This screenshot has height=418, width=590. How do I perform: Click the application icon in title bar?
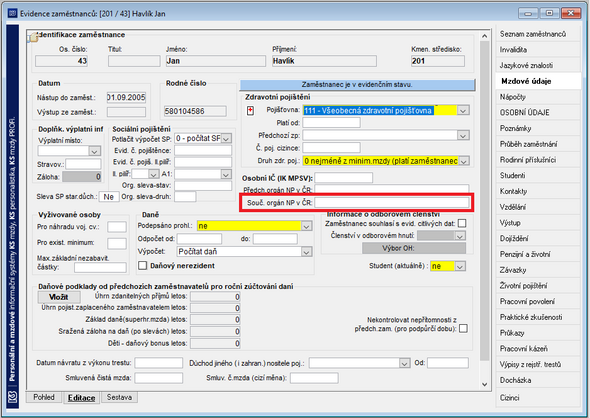click(x=12, y=14)
